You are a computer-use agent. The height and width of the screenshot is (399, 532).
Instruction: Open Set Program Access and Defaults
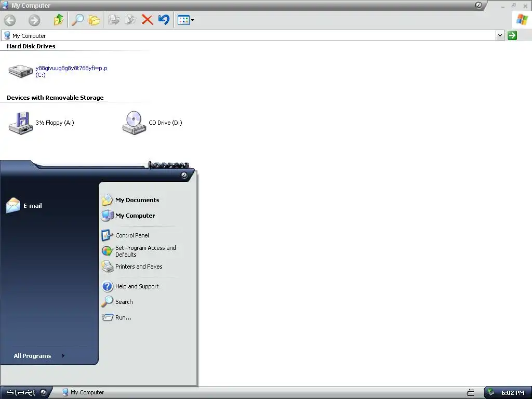coord(139,251)
